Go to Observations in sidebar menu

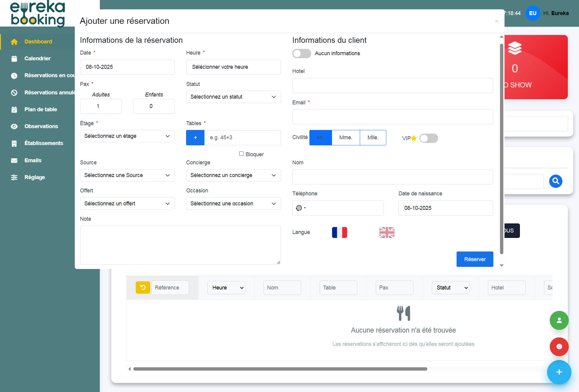pos(41,126)
